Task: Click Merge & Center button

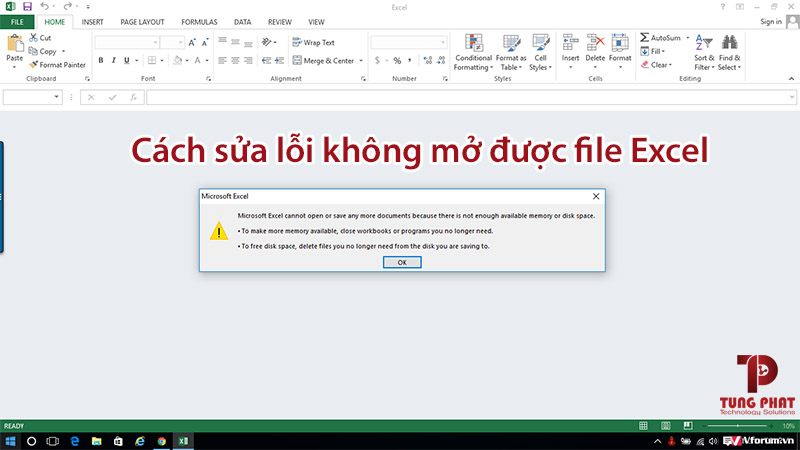Action: click(x=323, y=60)
